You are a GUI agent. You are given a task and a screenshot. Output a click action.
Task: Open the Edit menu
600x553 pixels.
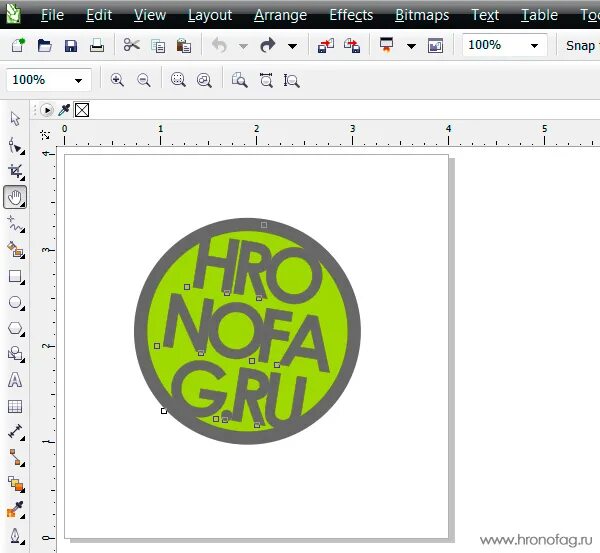click(99, 15)
